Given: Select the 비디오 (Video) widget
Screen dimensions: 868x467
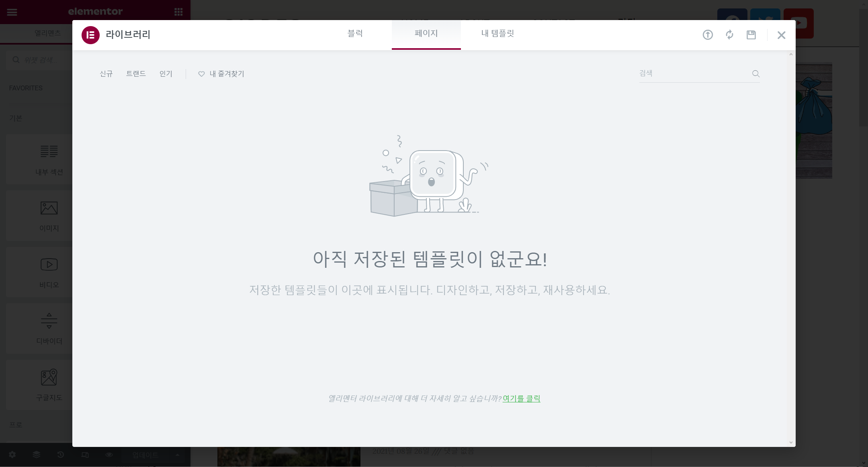Looking at the screenshot, I should (49, 272).
